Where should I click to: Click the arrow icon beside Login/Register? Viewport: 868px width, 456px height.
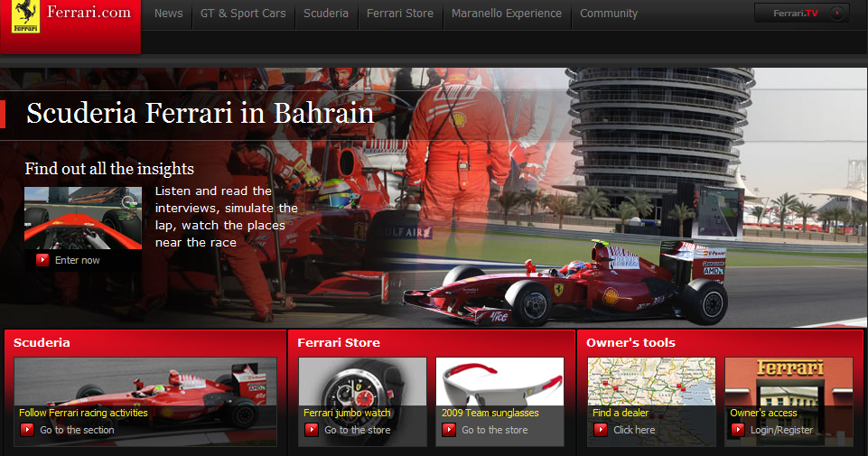point(738,430)
